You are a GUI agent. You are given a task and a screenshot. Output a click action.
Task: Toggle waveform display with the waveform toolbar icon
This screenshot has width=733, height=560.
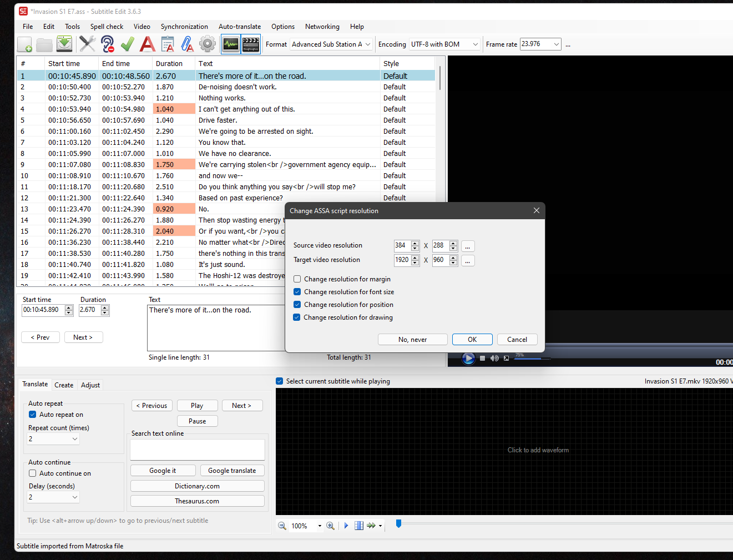point(230,44)
